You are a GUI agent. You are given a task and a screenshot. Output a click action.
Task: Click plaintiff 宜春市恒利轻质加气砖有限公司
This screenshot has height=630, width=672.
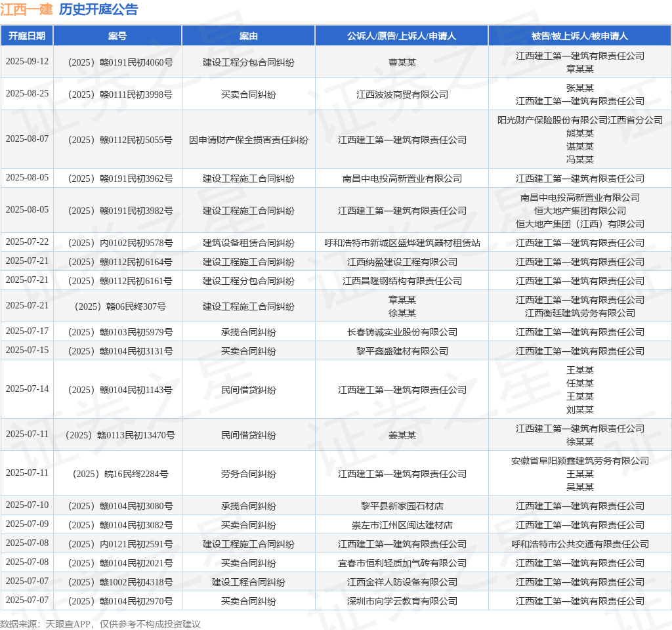[402, 563]
